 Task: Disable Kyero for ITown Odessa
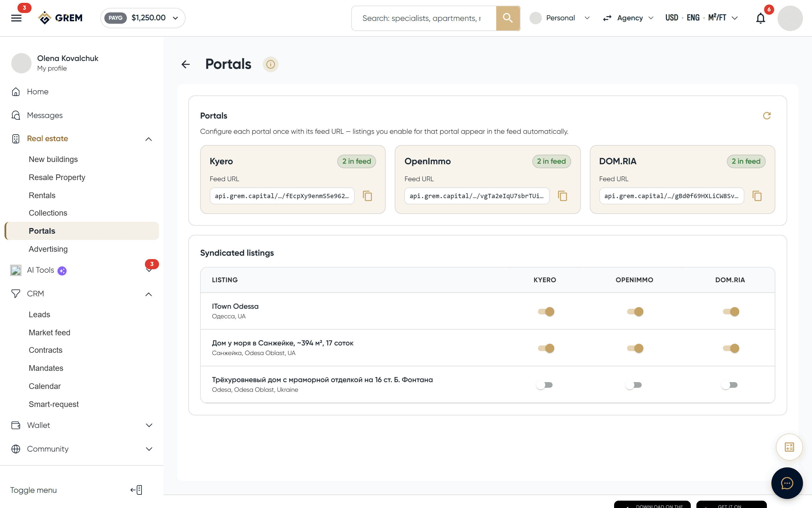point(546,312)
